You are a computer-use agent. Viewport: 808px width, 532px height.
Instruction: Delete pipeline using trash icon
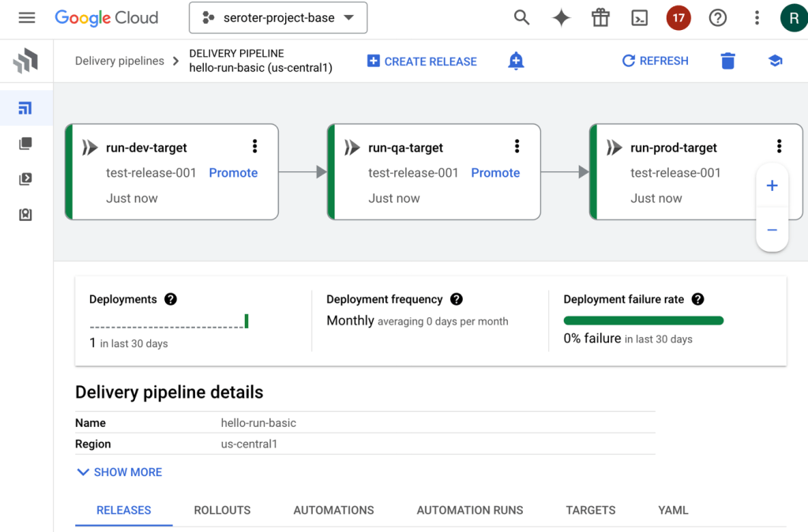point(727,61)
